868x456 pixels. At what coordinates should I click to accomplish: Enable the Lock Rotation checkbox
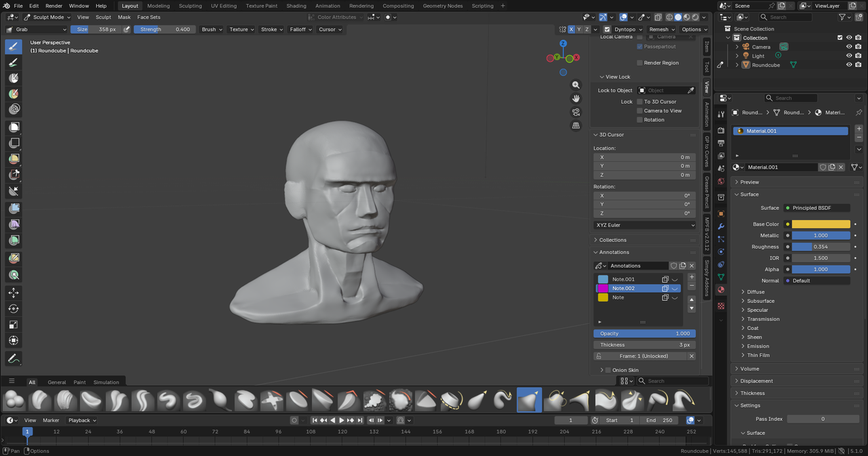click(639, 120)
